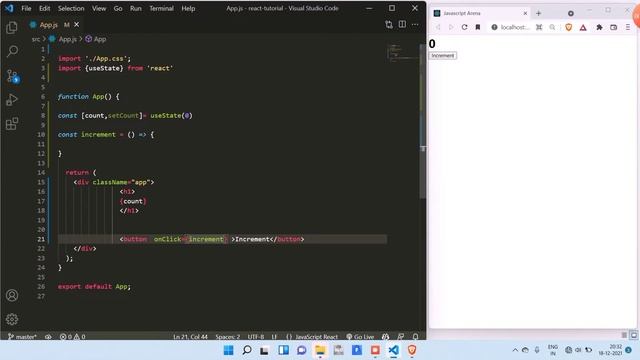Image resolution: width=640 pixels, height=360 pixels.
Task: Open the Terminal menu
Action: pos(161,8)
